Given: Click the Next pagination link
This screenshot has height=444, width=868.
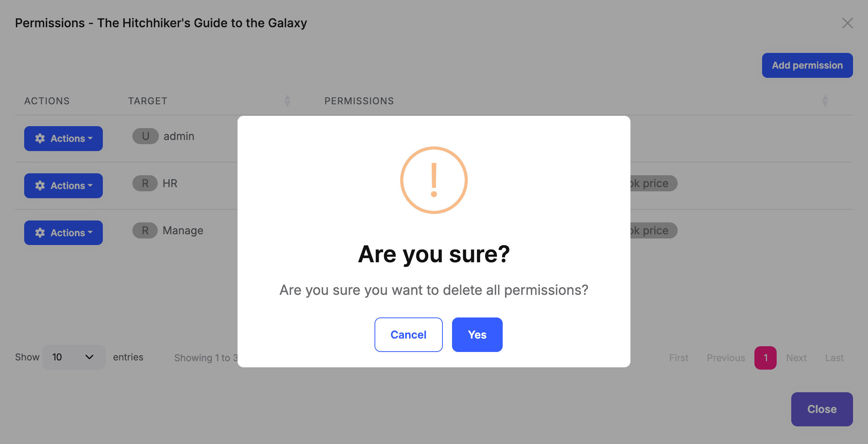Looking at the screenshot, I should tap(796, 357).
